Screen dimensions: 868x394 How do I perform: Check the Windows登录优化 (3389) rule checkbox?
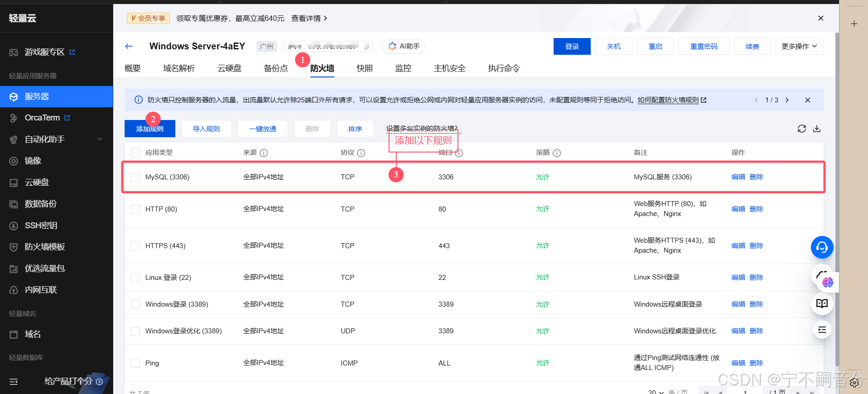pyautogui.click(x=135, y=331)
